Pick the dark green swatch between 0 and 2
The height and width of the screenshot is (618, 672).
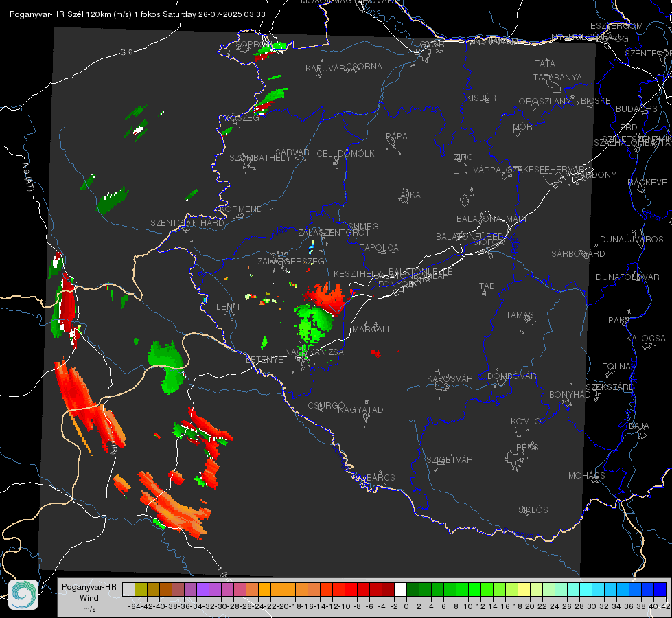(413, 589)
